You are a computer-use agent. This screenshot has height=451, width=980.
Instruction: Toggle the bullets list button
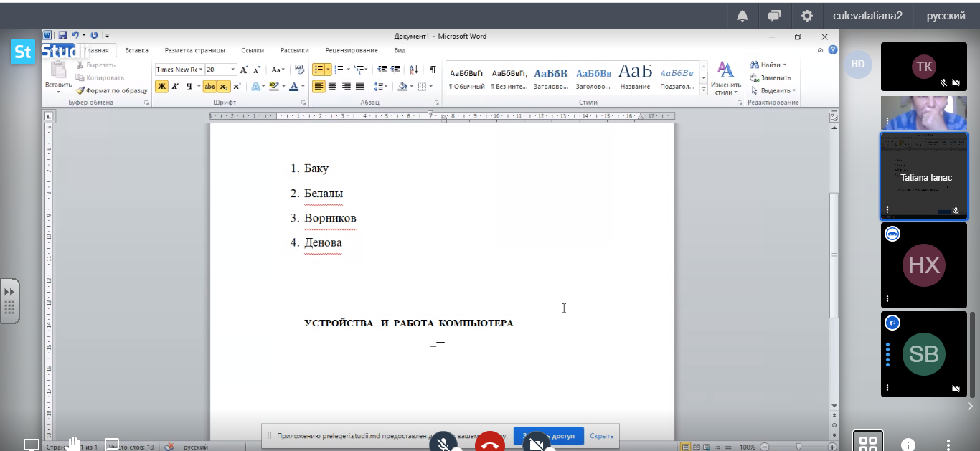coord(319,70)
